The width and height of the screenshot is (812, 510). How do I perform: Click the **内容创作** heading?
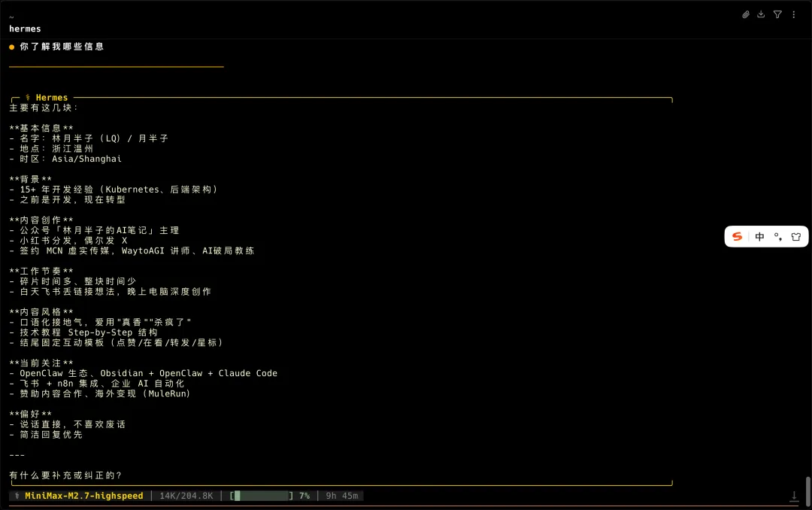pos(41,220)
